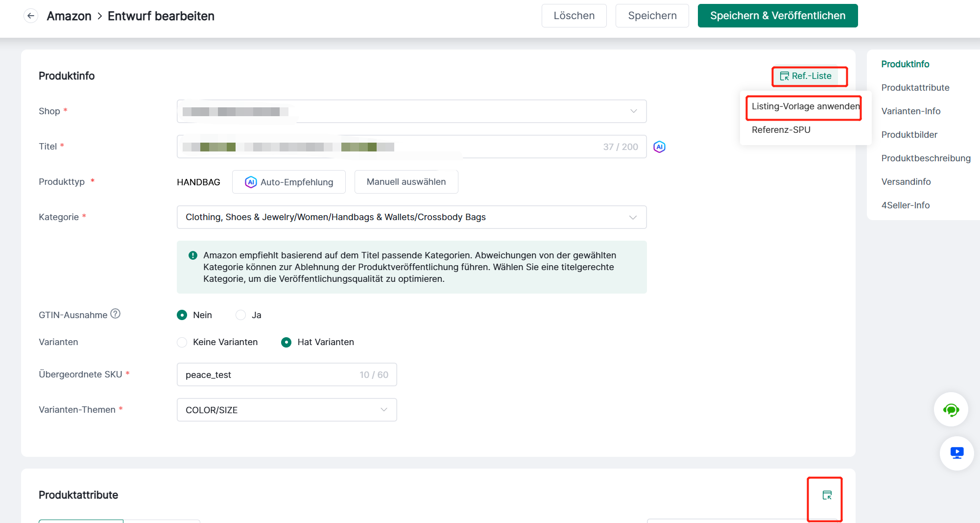Open the Varianten-Themen COLOR/SIZE dropdown
980x523 pixels.
point(287,410)
